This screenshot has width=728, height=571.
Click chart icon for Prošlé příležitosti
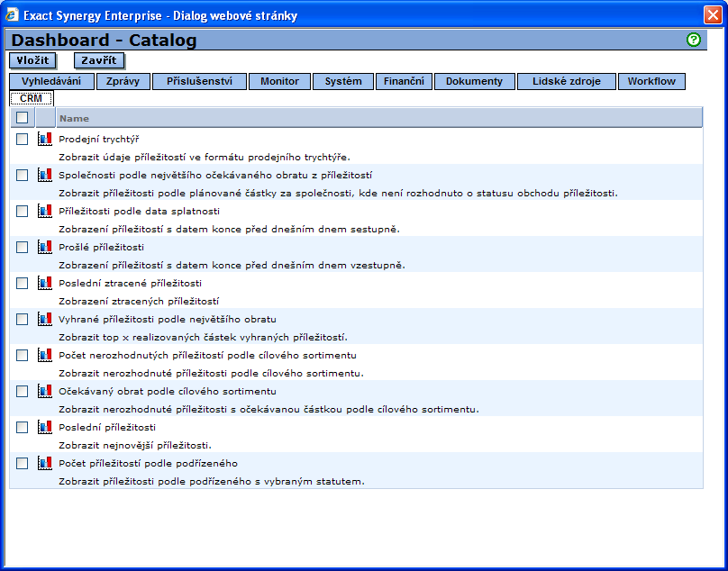[x=45, y=247]
